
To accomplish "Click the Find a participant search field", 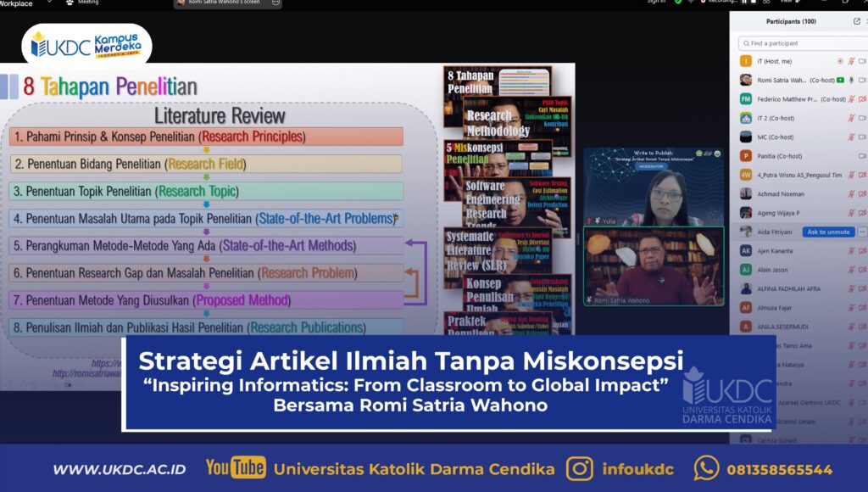I will click(x=803, y=43).
